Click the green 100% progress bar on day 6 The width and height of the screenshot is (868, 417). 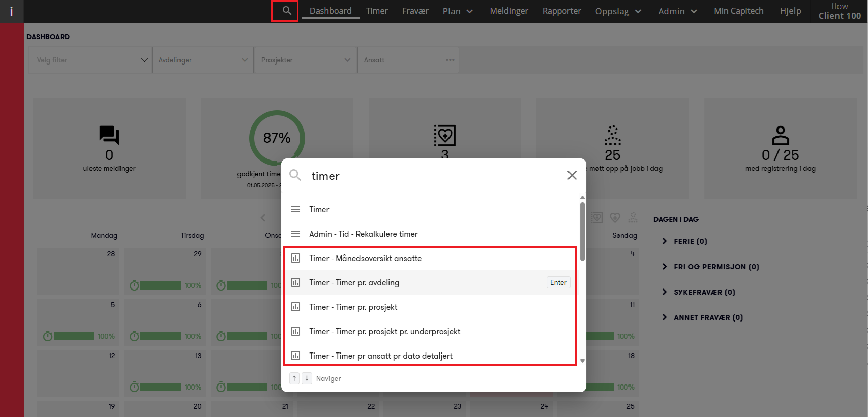161,336
